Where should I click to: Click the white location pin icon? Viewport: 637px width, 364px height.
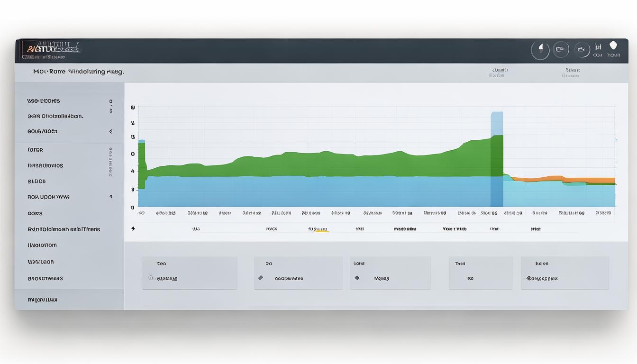coord(613,46)
